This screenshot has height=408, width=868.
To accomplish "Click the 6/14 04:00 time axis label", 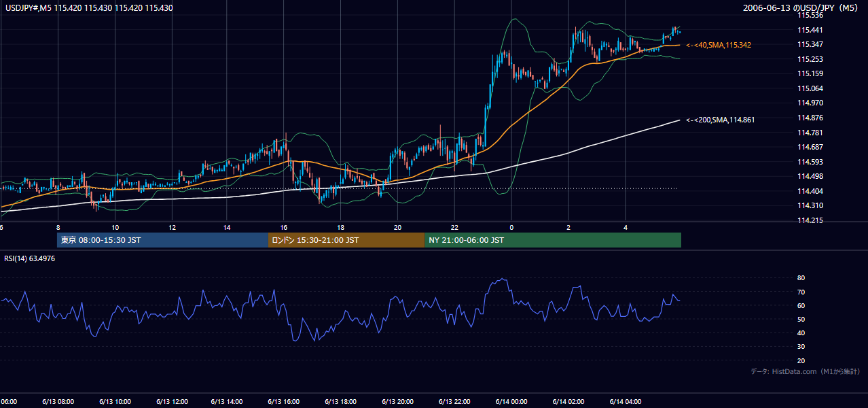I will [625, 401].
